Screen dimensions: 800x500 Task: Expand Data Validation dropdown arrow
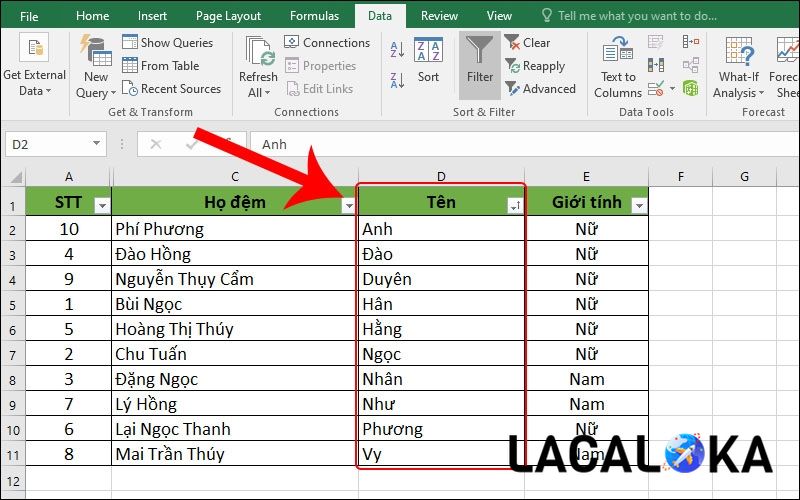tap(672, 89)
